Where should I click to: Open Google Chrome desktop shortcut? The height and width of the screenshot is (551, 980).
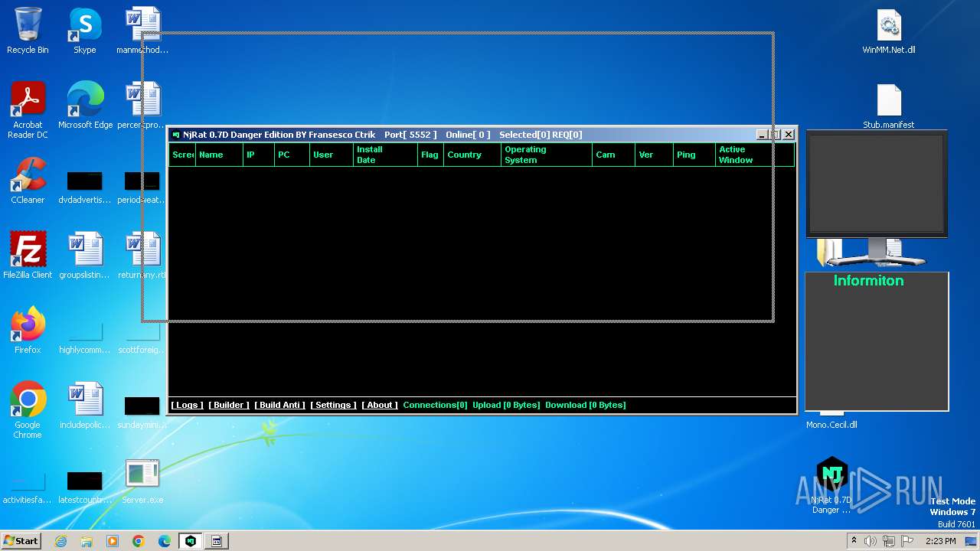(28, 410)
